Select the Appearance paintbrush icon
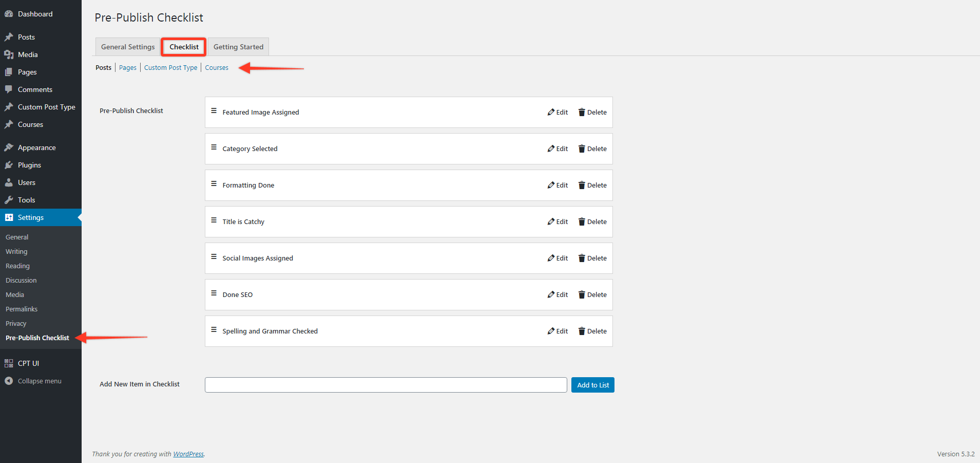Image resolution: width=980 pixels, height=463 pixels. (9, 147)
